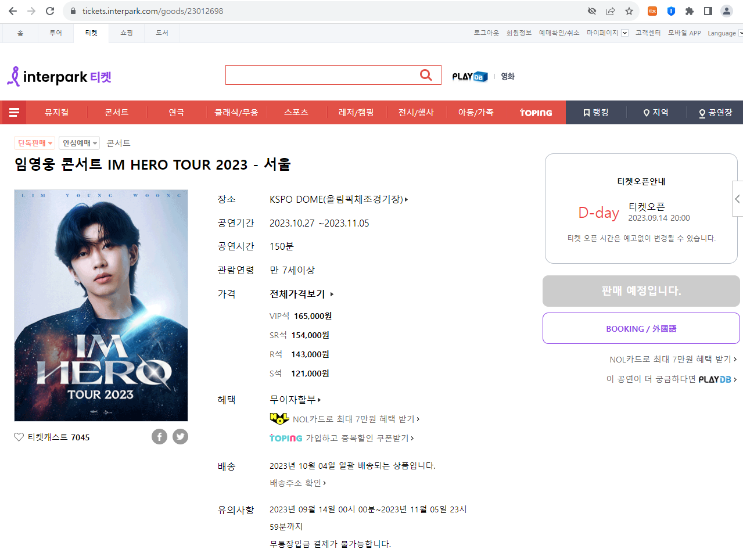Open 배송주소 확인 link

[x=298, y=483]
